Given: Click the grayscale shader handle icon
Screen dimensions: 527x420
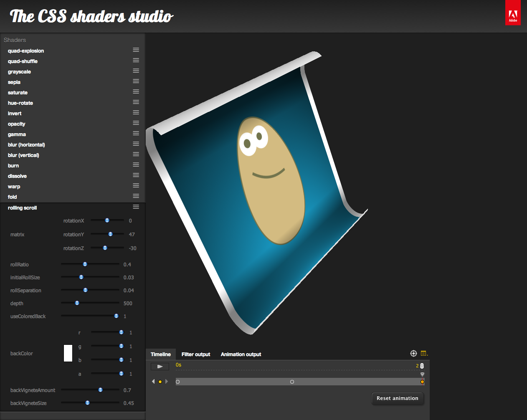Looking at the screenshot, I should tap(136, 71).
